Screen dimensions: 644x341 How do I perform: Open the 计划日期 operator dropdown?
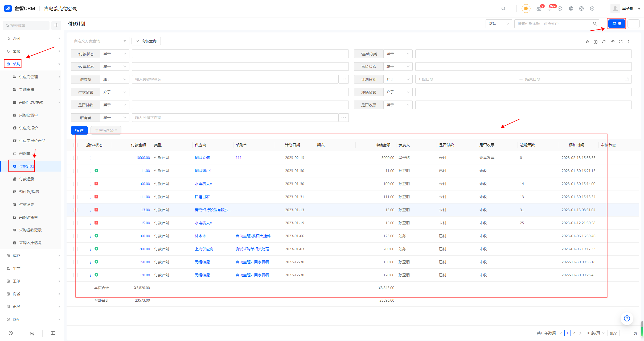[398, 79]
